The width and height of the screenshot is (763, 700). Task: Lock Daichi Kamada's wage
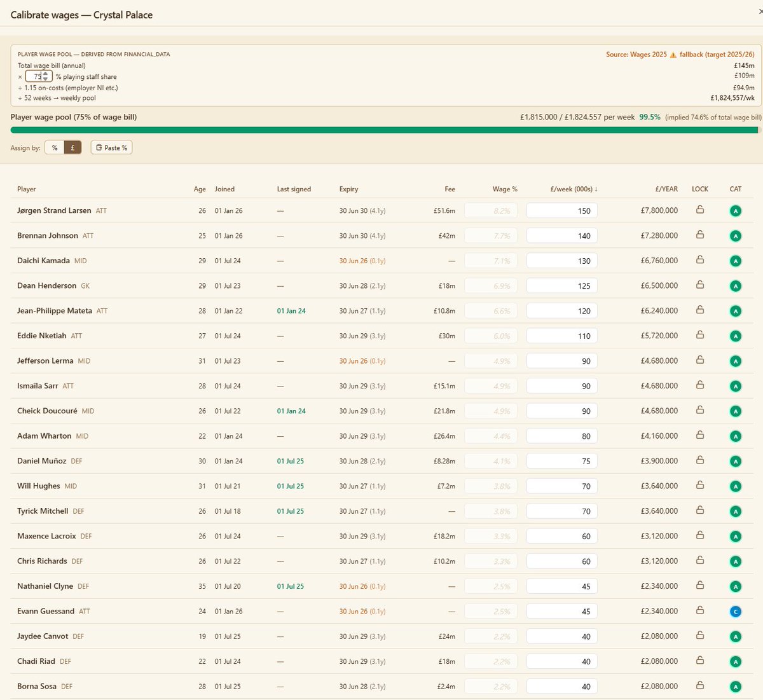point(700,260)
